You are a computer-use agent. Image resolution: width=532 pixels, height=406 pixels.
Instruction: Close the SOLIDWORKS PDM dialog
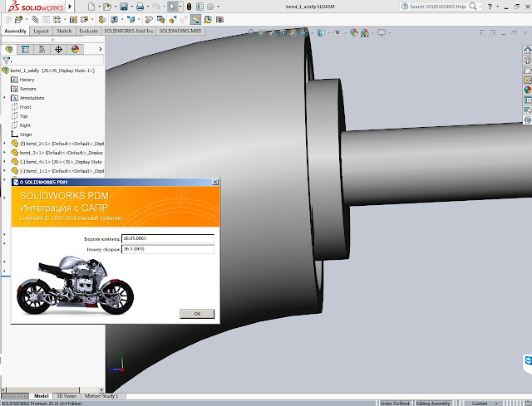[215, 183]
